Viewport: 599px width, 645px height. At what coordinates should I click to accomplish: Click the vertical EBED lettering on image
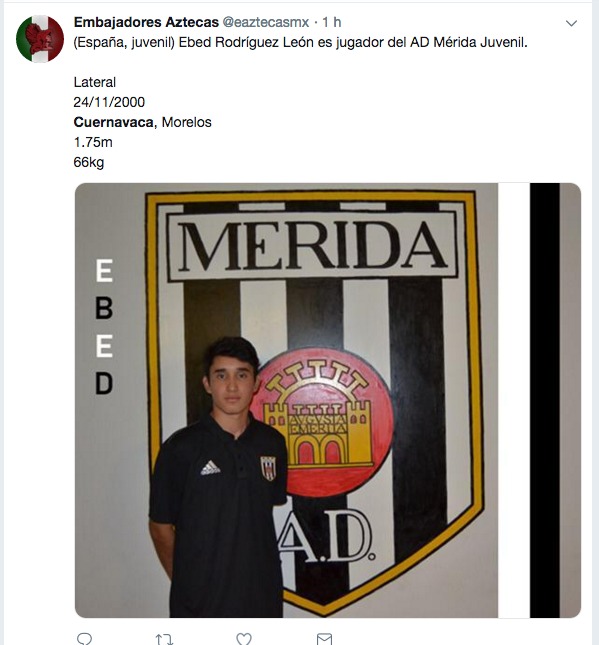point(104,327)
